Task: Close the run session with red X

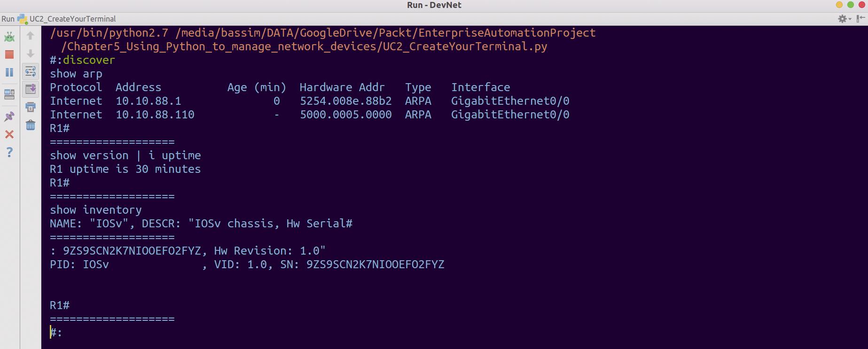Action: click(9, 135)
